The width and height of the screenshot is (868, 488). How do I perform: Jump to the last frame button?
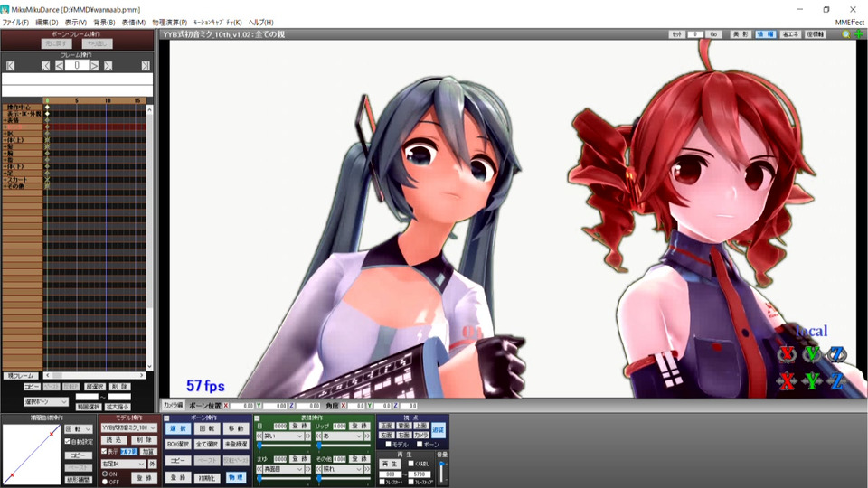tap(146, 66)
